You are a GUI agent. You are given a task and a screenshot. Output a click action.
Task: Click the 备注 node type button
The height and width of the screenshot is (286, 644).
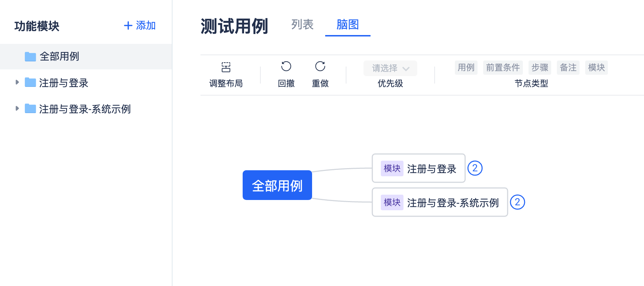[568, 68]
